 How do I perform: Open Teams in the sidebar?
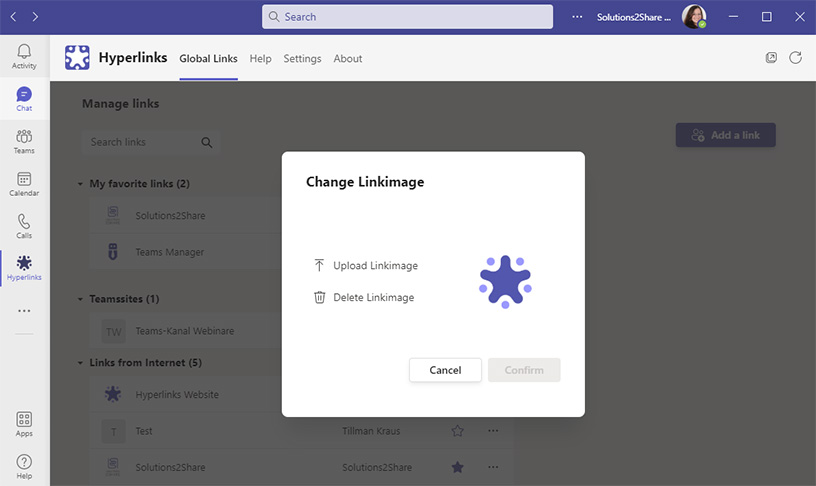coord(24,142)
